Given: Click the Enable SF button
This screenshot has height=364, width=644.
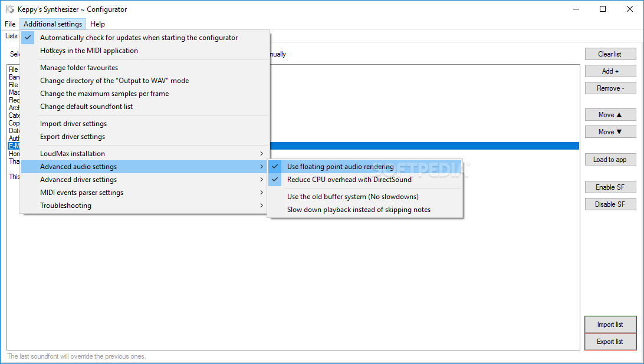Looking at the screenshot, I should [610, 187].
